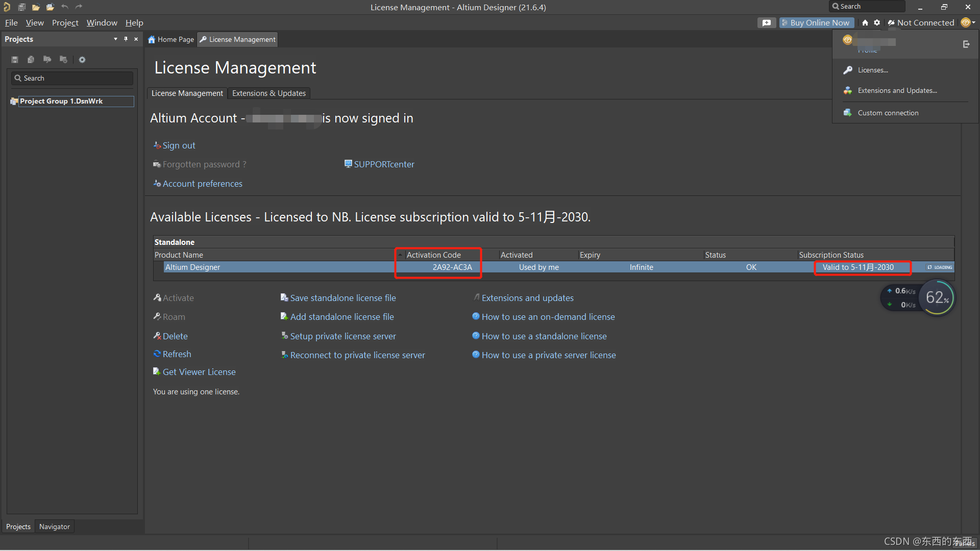Viewport: 980px width, 551px height.
Task: Open Projects panel dropdown arrow
Action: [x=115, y=39]
